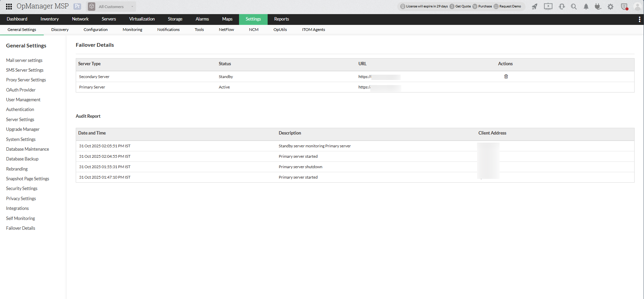Open the alarm bell notifications

(x=586, y=6)
